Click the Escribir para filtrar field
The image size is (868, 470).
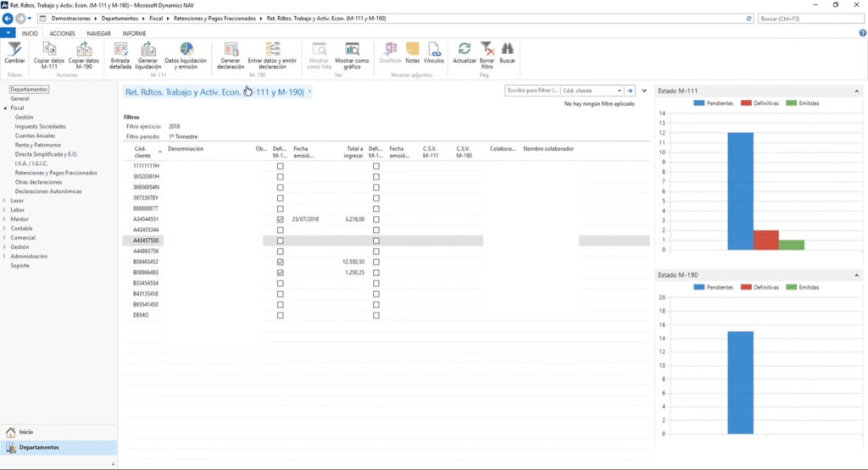[532, 91]
